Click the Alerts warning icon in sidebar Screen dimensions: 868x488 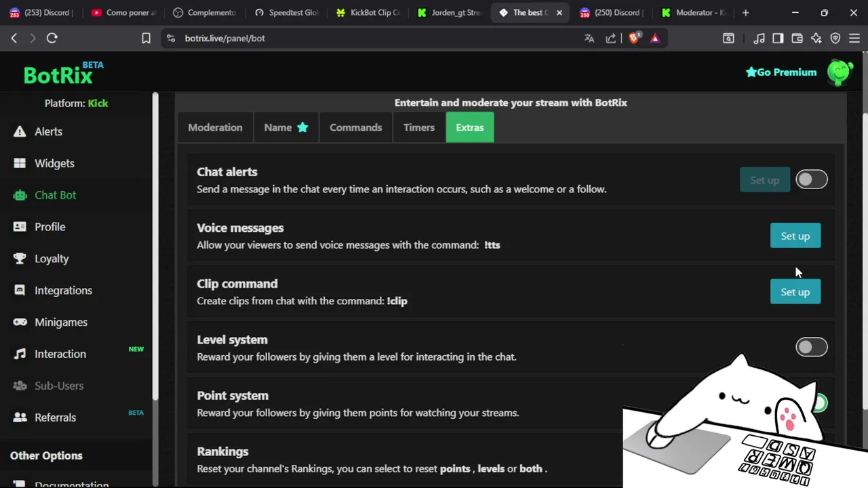pos(20,131)
